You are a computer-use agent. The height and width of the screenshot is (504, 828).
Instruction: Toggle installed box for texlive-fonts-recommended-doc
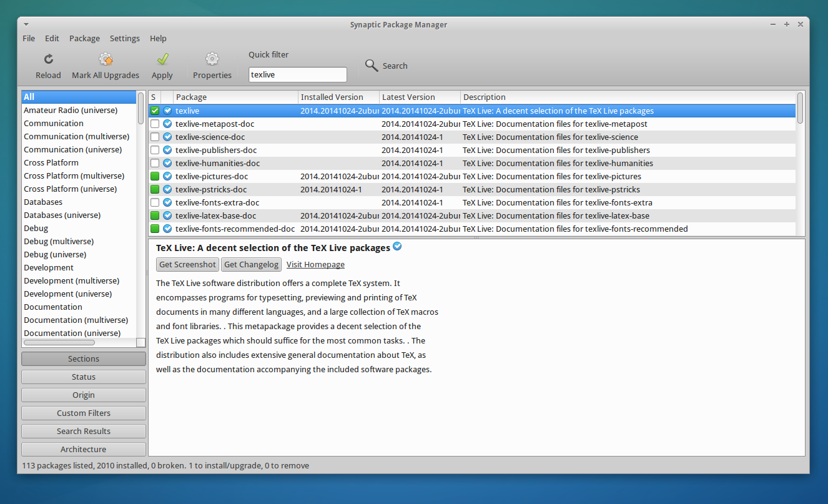click(x=155, y=229)
